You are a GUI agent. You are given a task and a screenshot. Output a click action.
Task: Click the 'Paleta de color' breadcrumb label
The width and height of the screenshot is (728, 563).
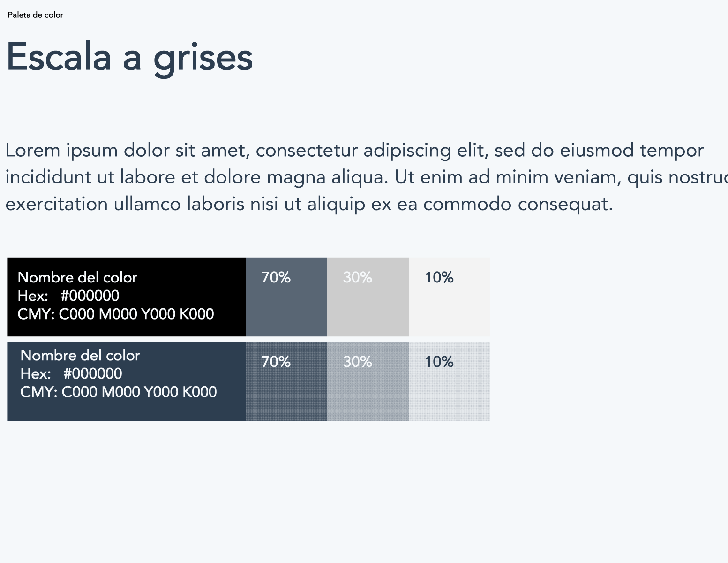tap(36, 15)
